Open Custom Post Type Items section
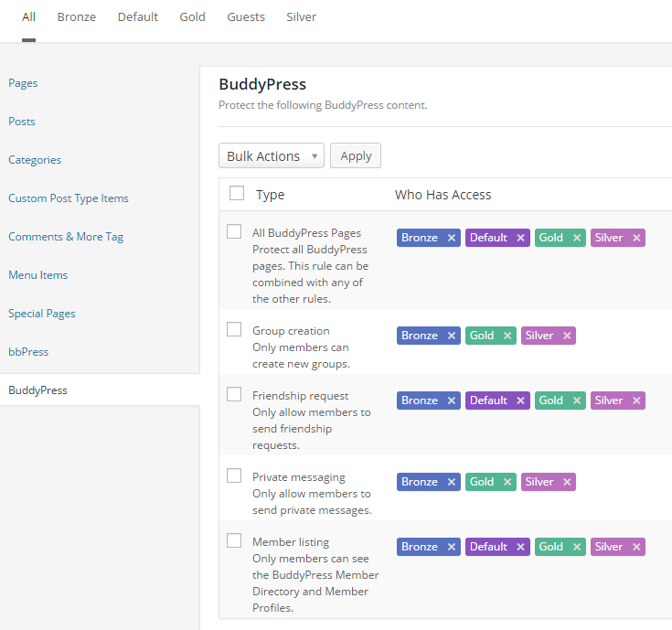The image size is (672, 630). point(69,198)
